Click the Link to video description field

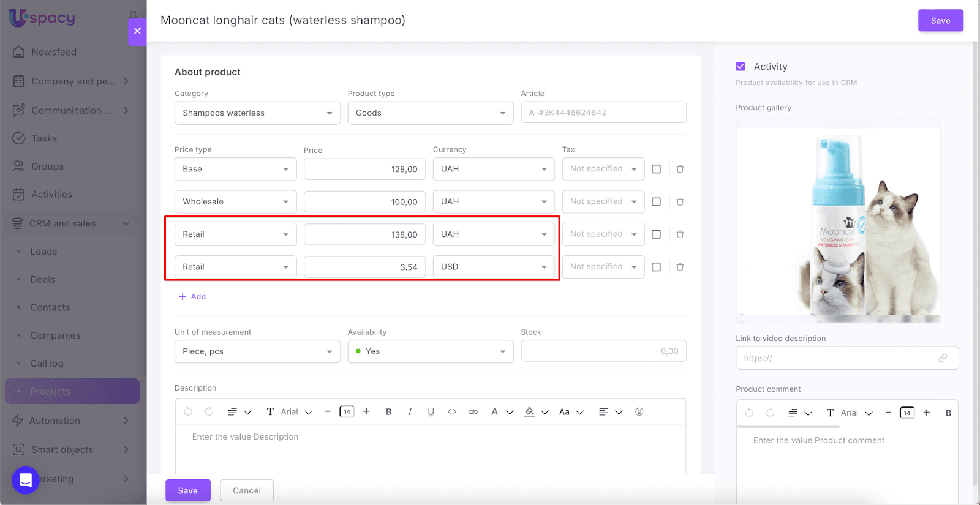pyautogui.click(x=839, y=358)
